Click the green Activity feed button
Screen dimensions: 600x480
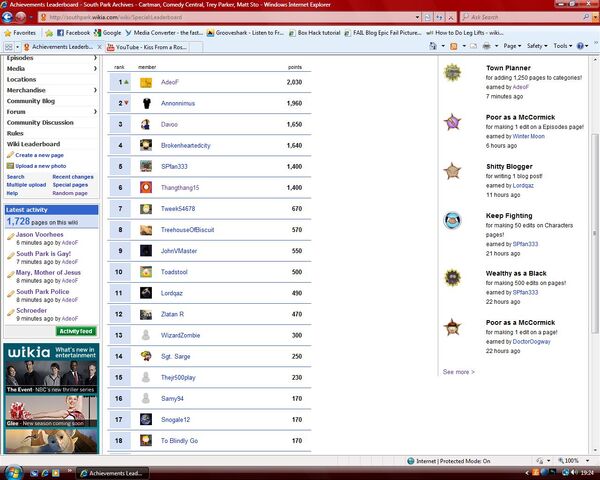click(x=76, y=331)
